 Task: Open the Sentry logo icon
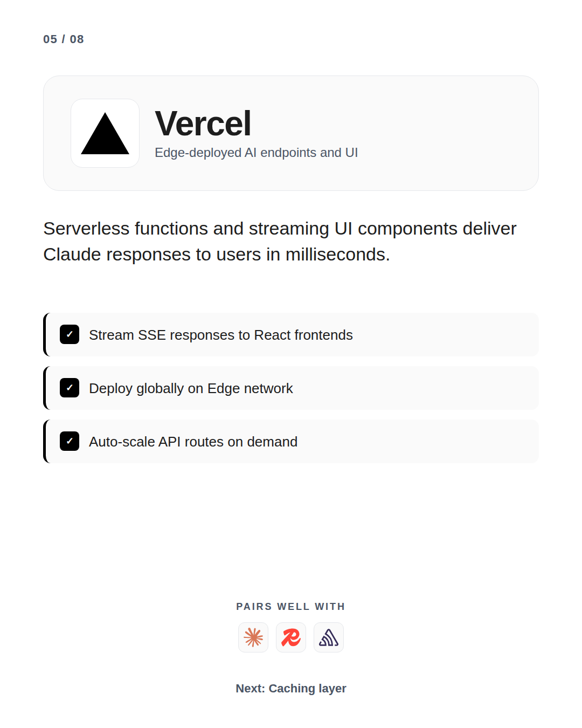coord(329,637)
